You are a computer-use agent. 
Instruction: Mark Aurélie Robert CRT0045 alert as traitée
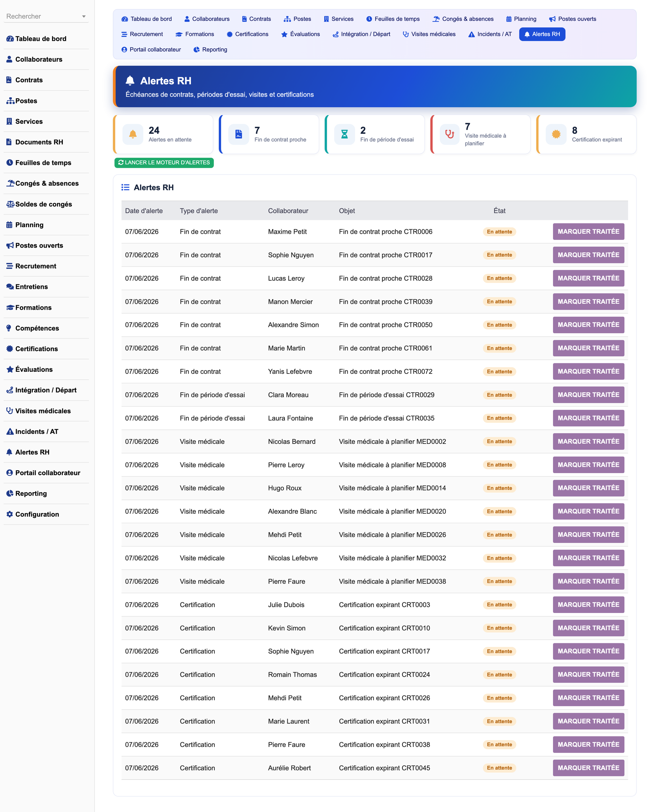[588, 768]
